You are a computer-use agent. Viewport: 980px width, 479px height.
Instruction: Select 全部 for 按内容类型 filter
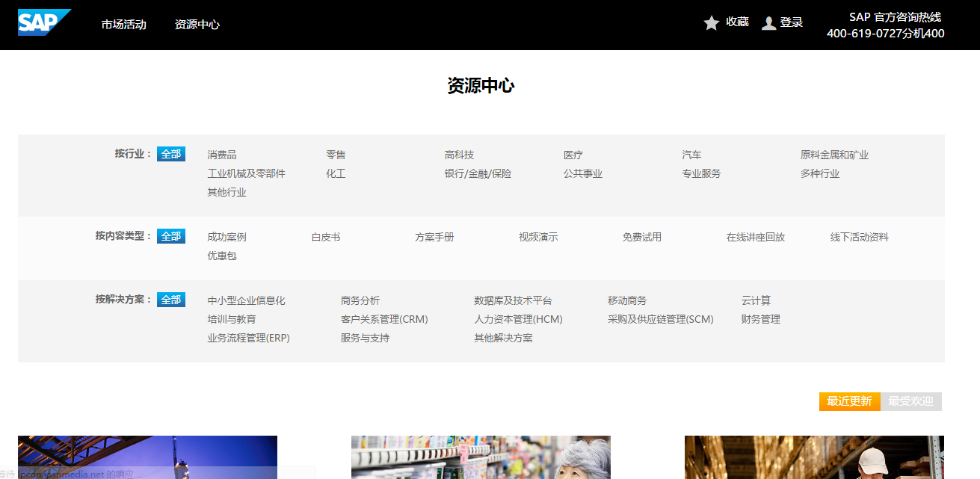pos(171,236)
